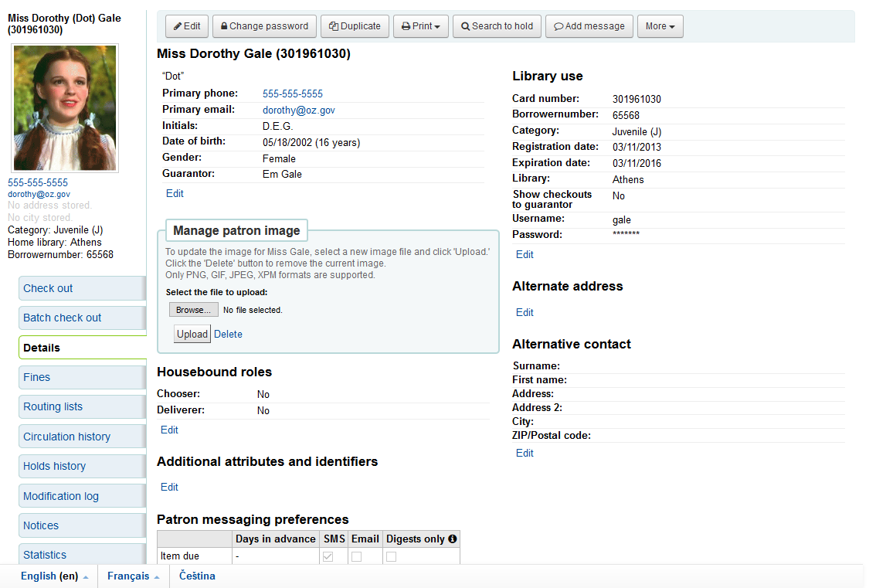
Task: Click the Edit pencil toolbar button
Action: click(187, 26)
